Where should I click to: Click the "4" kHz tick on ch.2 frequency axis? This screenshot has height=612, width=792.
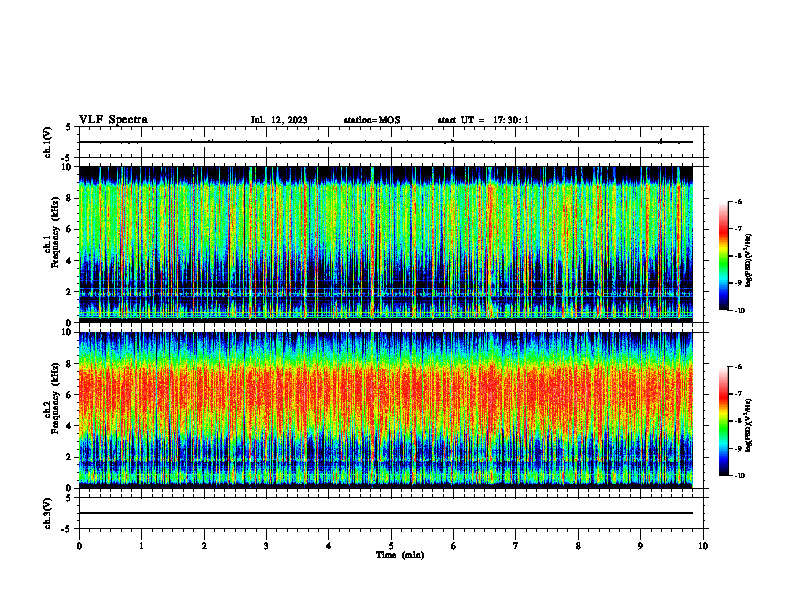(x=70, y=426)
